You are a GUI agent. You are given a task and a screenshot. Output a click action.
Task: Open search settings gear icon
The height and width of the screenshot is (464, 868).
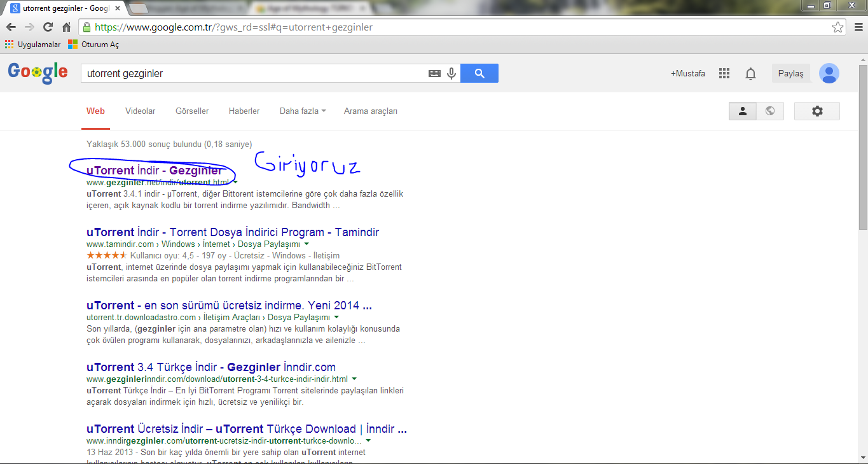[817, 111]
